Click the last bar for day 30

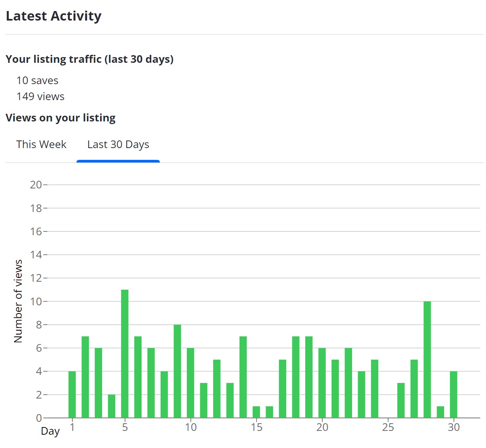pyautogui.click(x=453, y=394)
